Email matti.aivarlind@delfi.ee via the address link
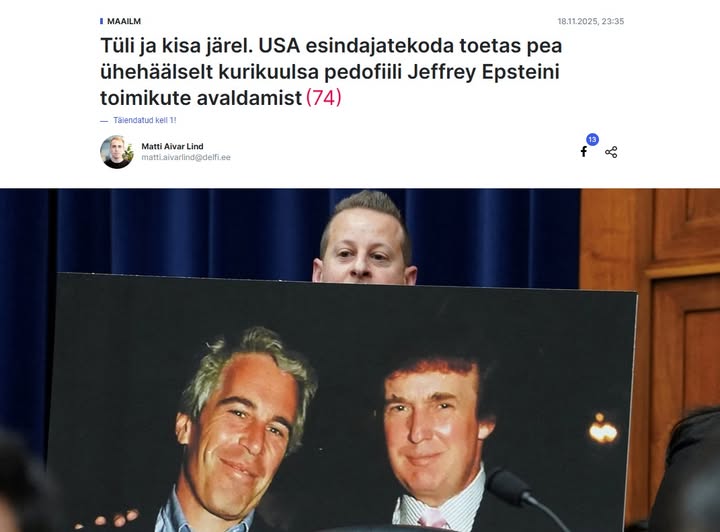The width and height of the screenshot is (720, 532). [x=186, y=157]
